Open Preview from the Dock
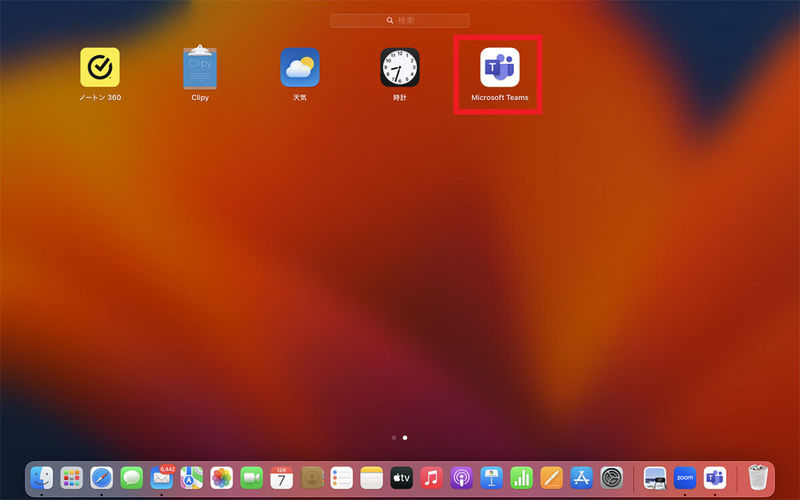 655,478
